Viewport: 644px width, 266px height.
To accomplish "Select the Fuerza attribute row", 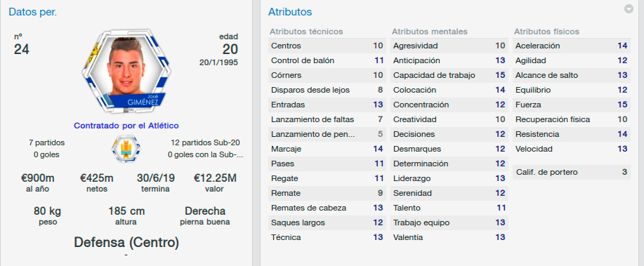I will [x=571, y=105].
